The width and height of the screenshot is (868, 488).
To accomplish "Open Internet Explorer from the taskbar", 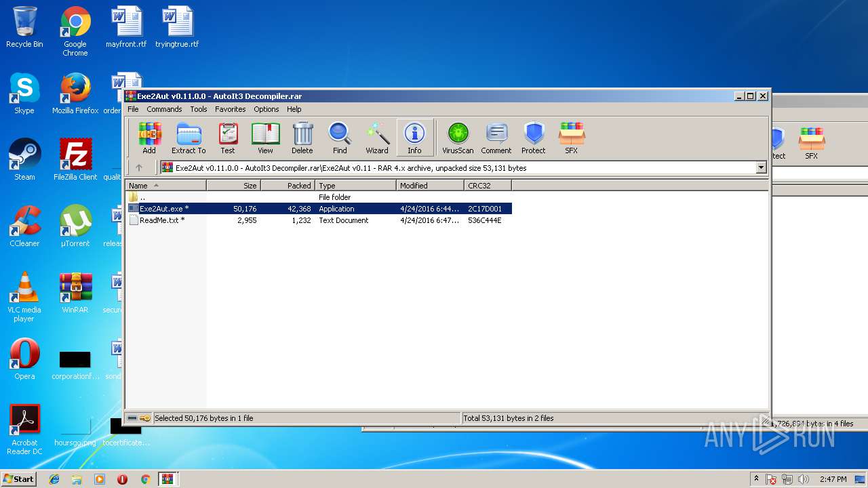I will (54, 479).
